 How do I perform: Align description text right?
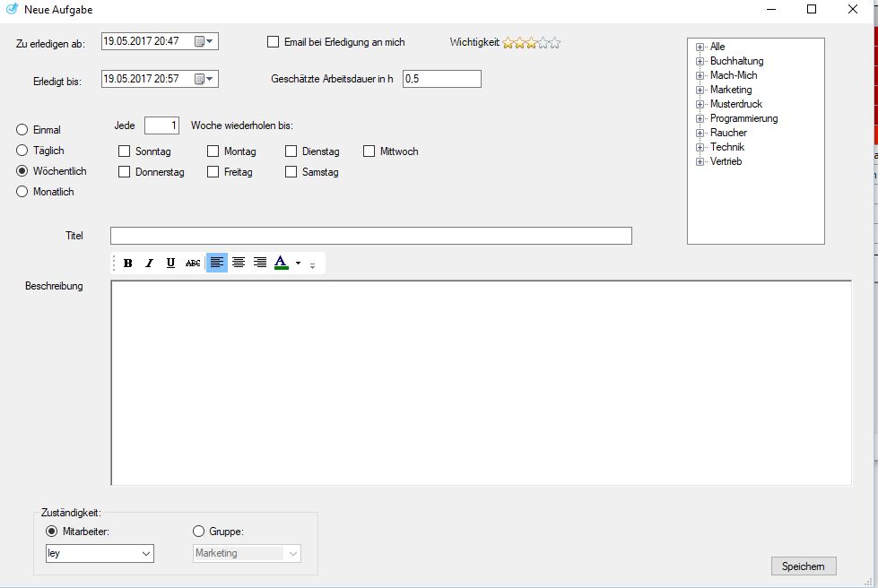coord(260,263)
